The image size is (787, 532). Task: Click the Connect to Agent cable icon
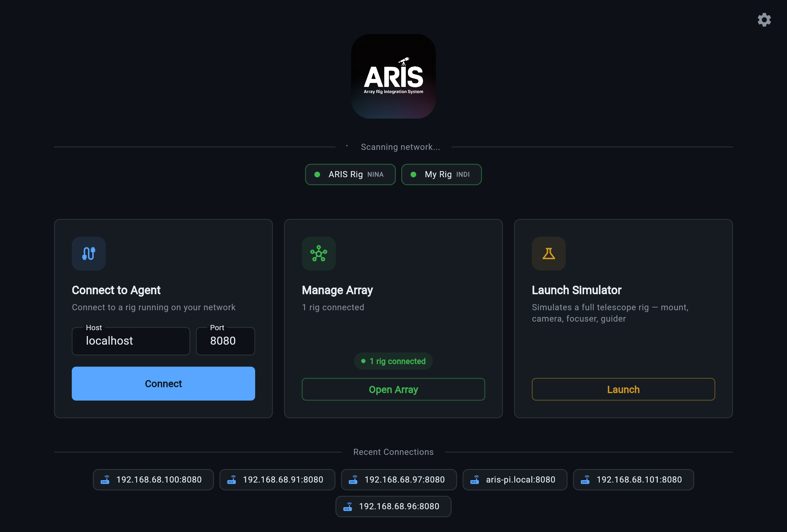coord(89,253)
